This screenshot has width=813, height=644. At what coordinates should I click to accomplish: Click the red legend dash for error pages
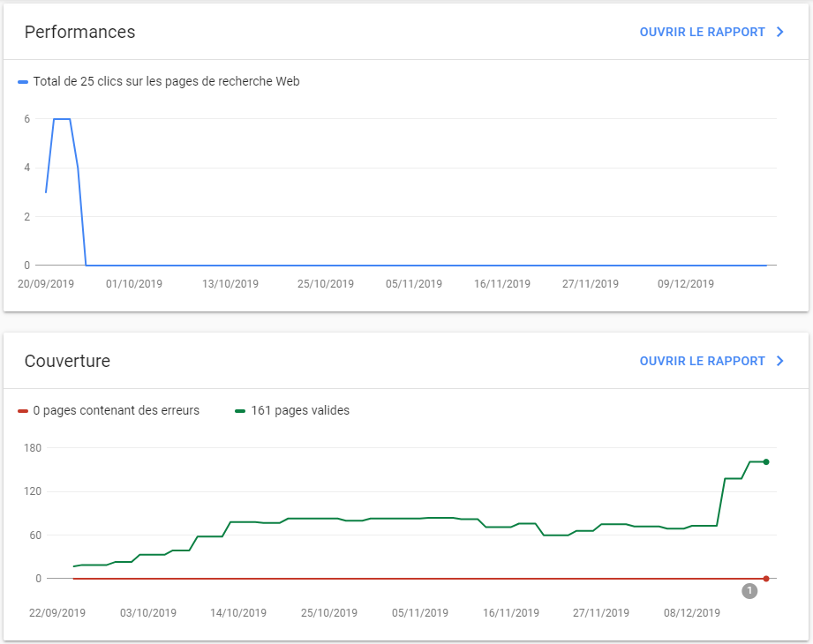(x=23, y=411)
